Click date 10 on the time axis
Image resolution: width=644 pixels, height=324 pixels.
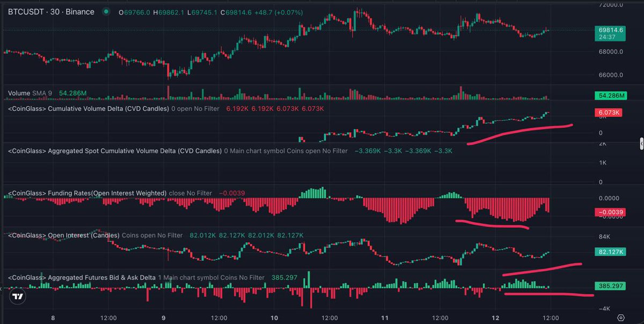(274, 318)
